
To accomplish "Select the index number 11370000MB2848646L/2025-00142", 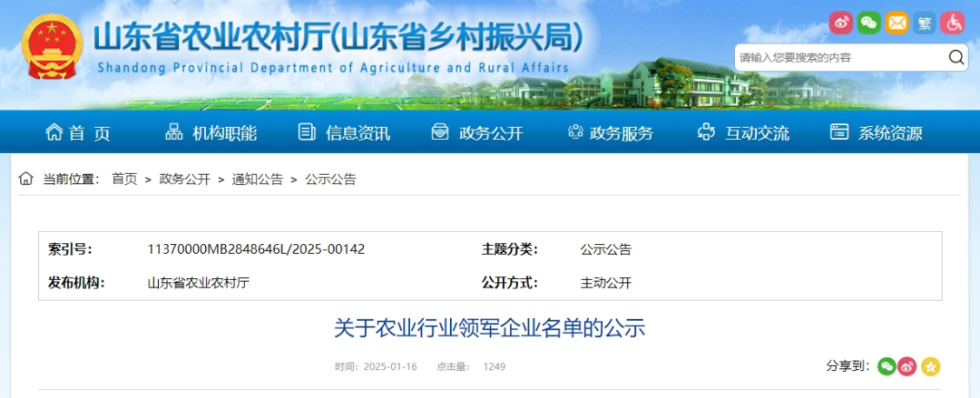I will coord(256,249).
